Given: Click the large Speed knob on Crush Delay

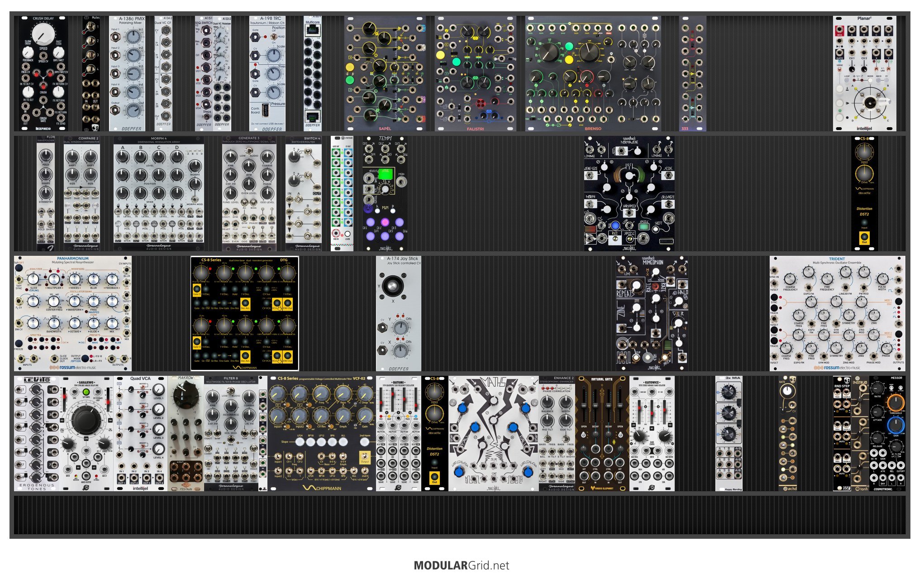Looking at the screenshot, I should 43,34.
